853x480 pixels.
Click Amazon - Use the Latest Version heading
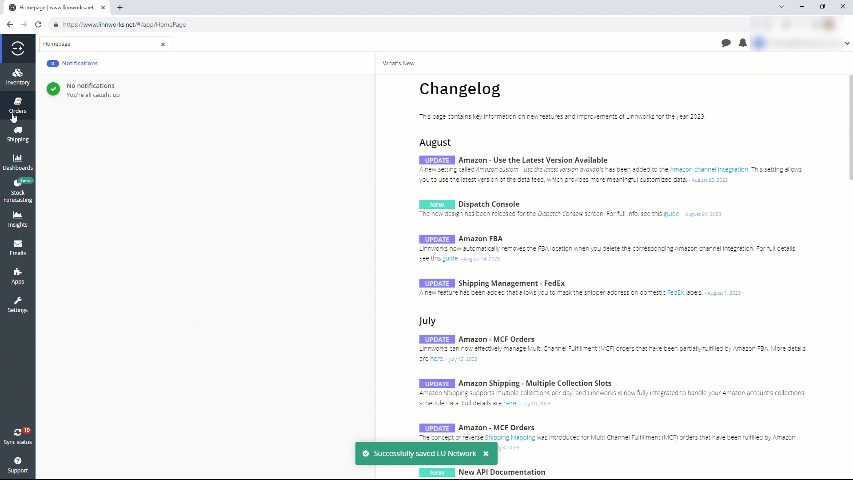533,160
